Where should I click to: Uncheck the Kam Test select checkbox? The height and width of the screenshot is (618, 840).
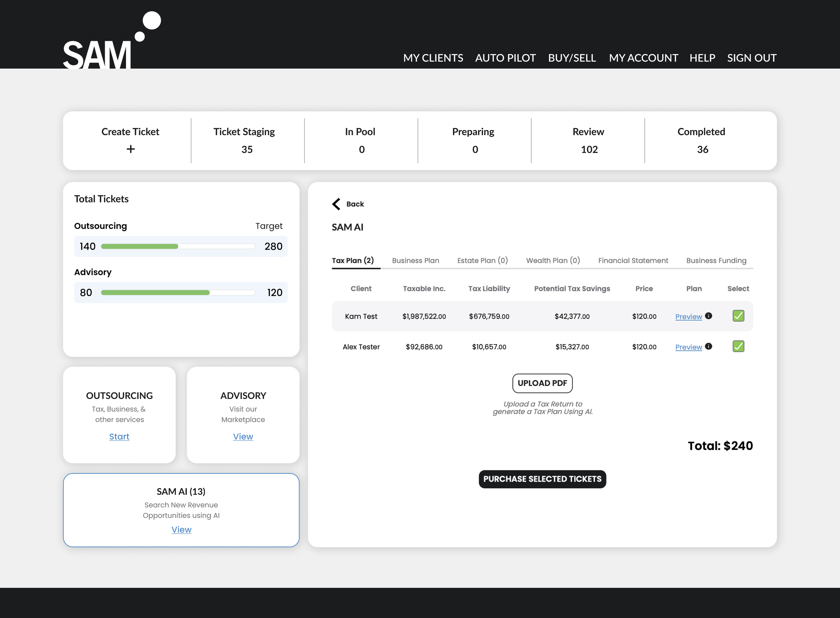pyautogui.click(x=738, y=316)
